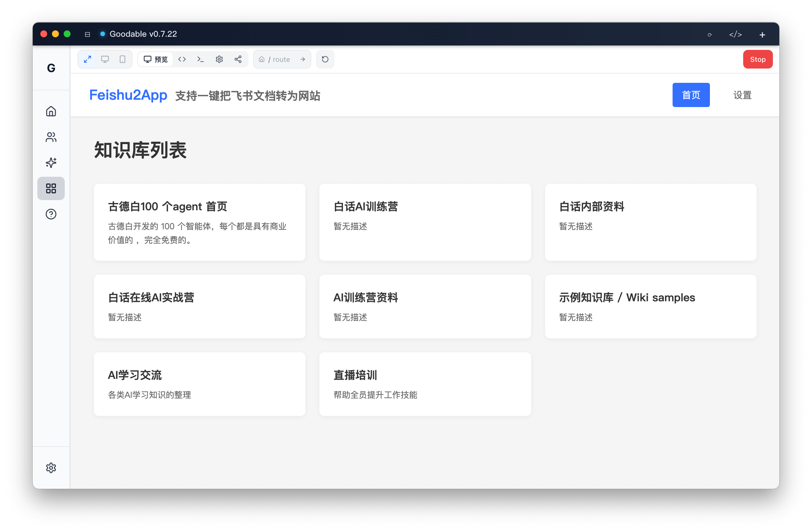Share the preview via the share icon
The image size is (812, 532).
(x=238, y=59)
